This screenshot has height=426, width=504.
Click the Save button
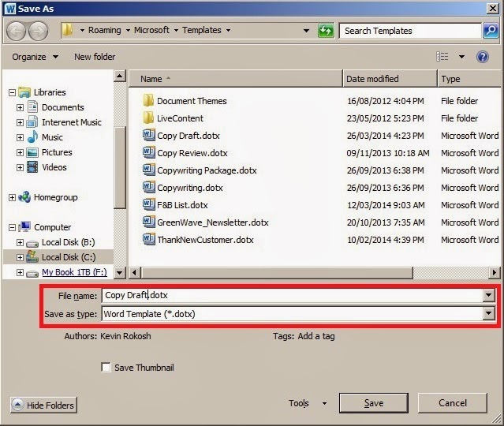374,403
